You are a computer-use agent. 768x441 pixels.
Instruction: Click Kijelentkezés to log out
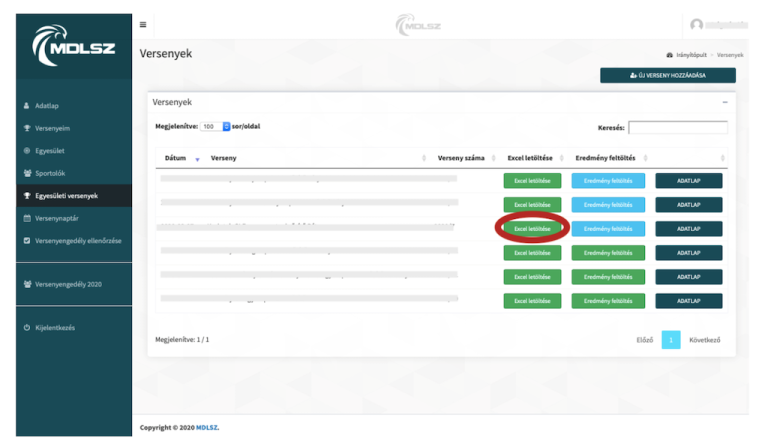[54, 328]
